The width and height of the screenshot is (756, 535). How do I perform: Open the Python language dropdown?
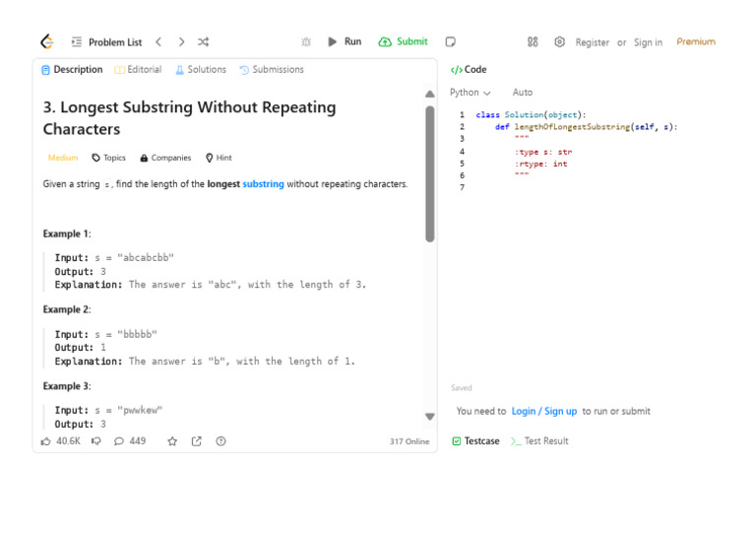point(470,93)
